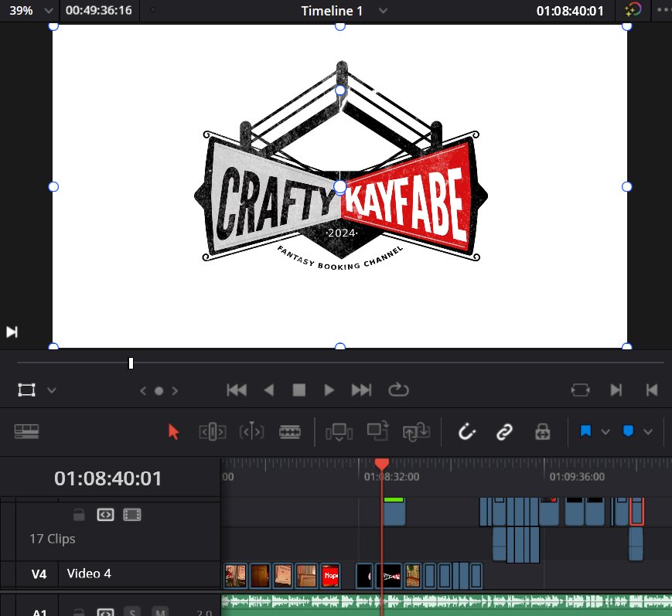
Task: Click the 00:49:36:16 duration timecode field
Action: 98,10
